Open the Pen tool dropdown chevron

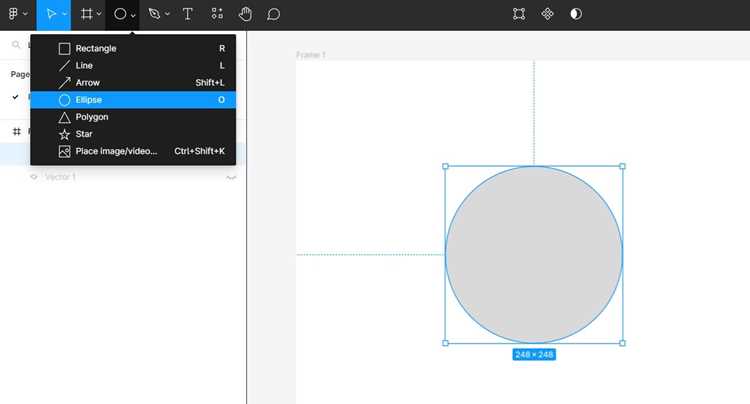pyautogui.click(x=167, y=14)
